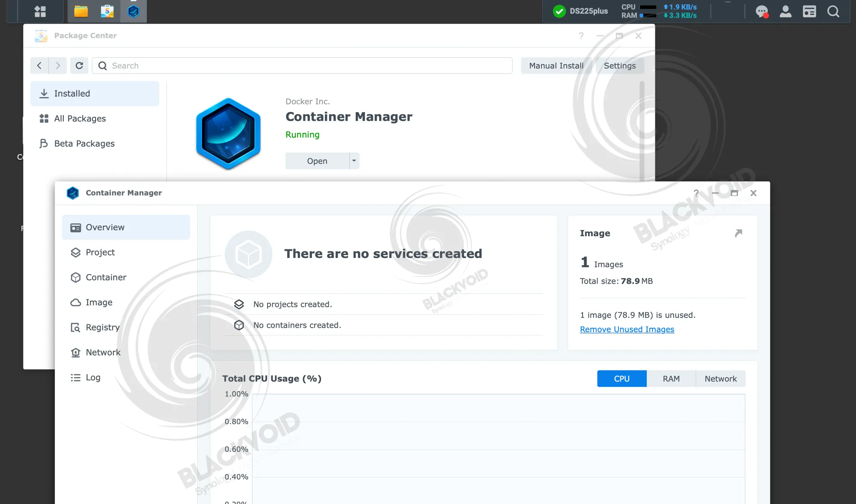Open the Network section in sidebar
Screen dimensions: 856x504
pyautogui.click(x=126, y=353)
